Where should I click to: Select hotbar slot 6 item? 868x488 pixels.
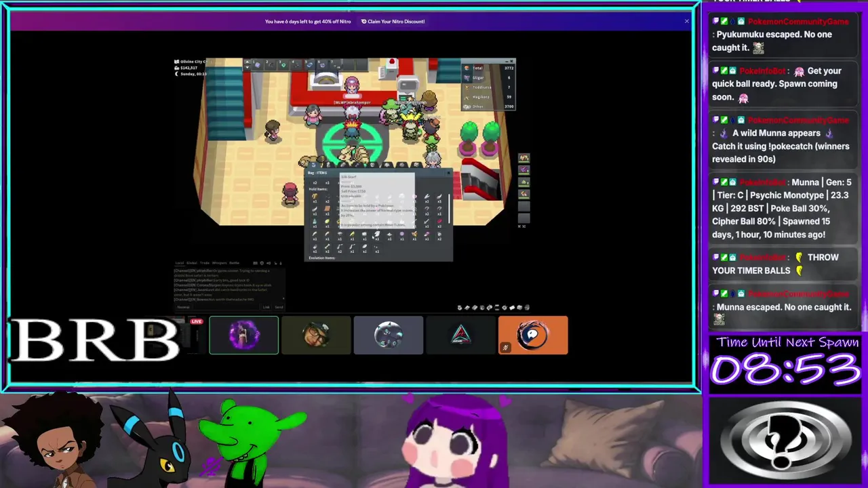[323, 65]
